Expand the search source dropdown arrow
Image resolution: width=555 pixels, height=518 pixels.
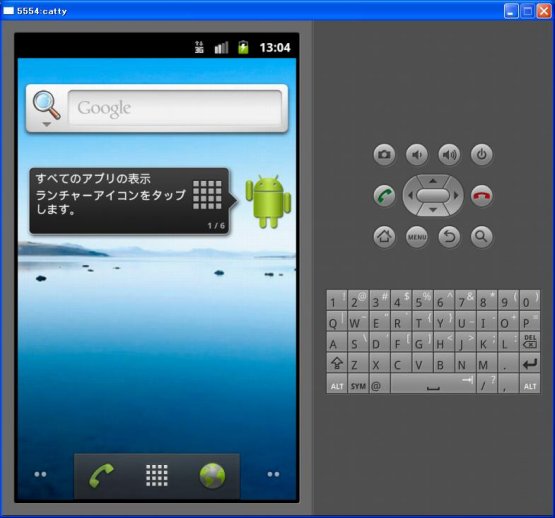point(46,124)
